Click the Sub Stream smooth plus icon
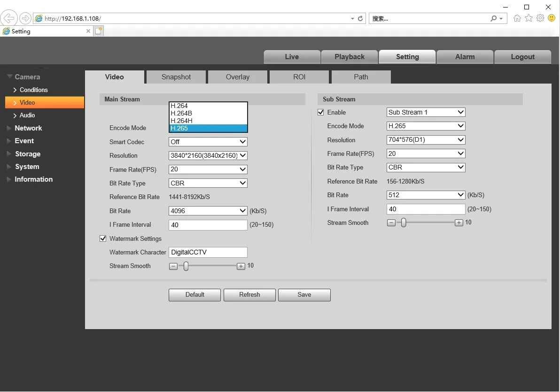 pos(459,223)
